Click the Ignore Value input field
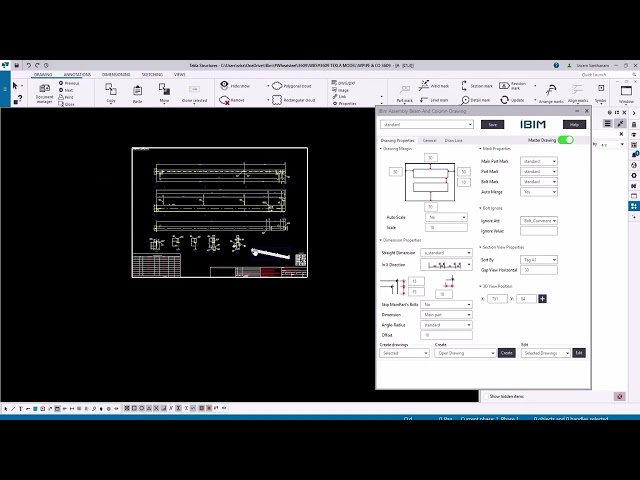The image size is (640, 480). 539,231
